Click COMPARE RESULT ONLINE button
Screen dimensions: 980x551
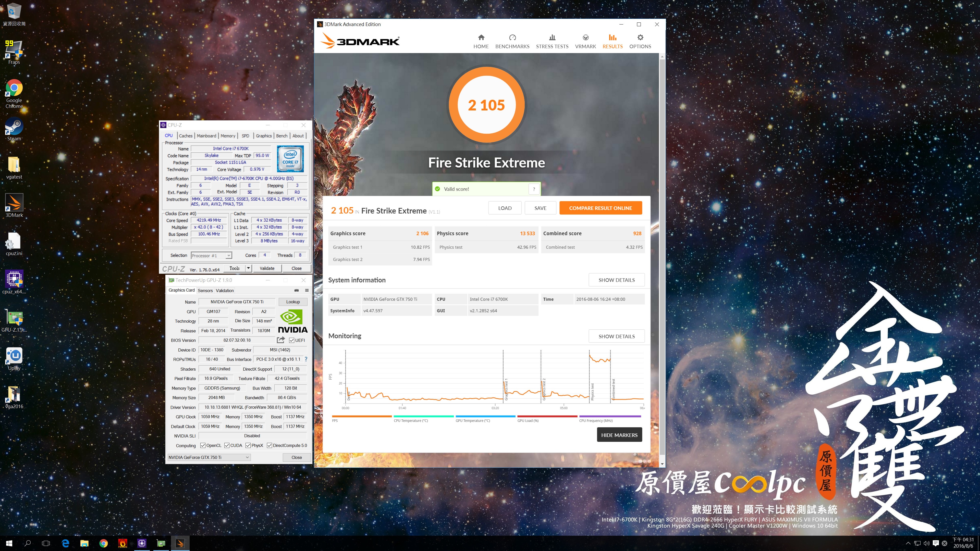600,208
